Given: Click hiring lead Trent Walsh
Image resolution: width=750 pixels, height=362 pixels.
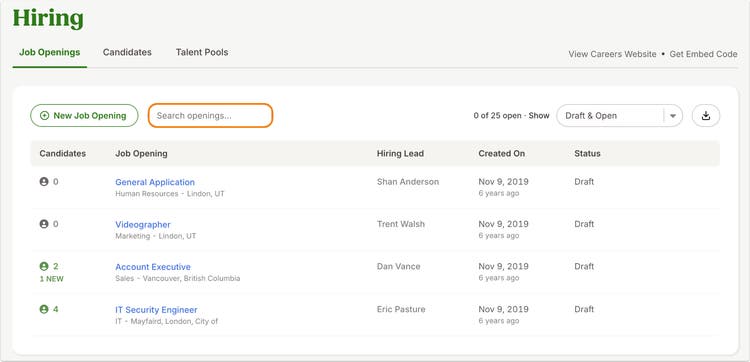Looking at the screenshot, I should 401,224.
